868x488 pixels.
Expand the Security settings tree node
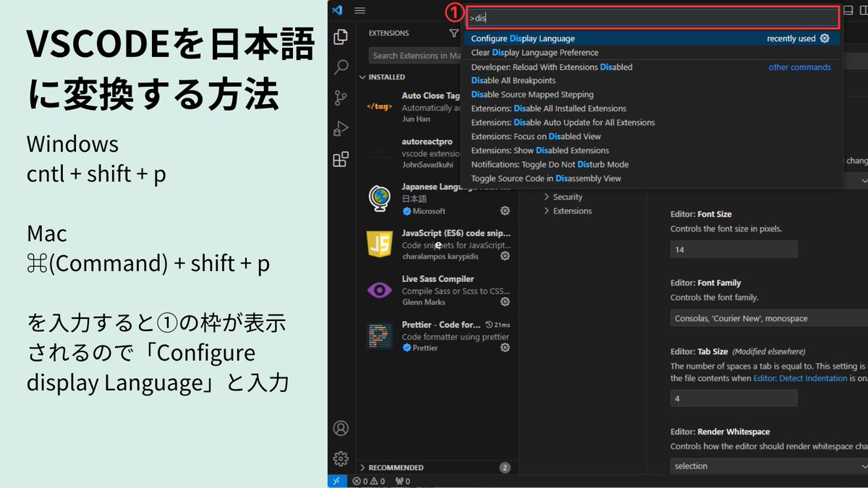click(x=563, y=197)
